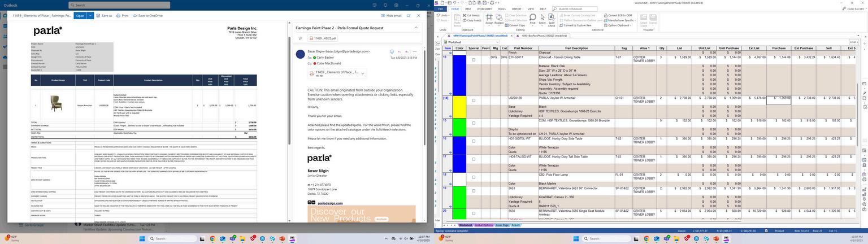This screenshot has width=868, height=244.
Task: Click the blue color cell of item 13
Action: pos(459,75)
